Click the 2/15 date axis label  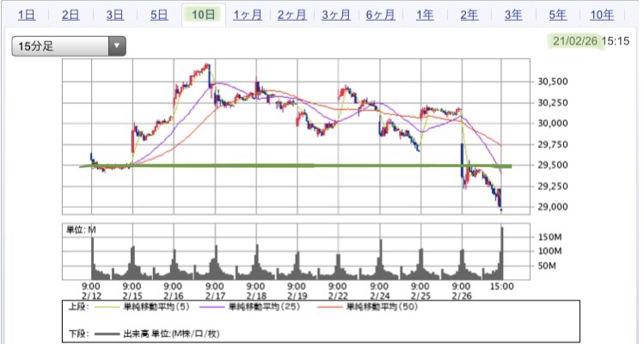coord(132,296)
